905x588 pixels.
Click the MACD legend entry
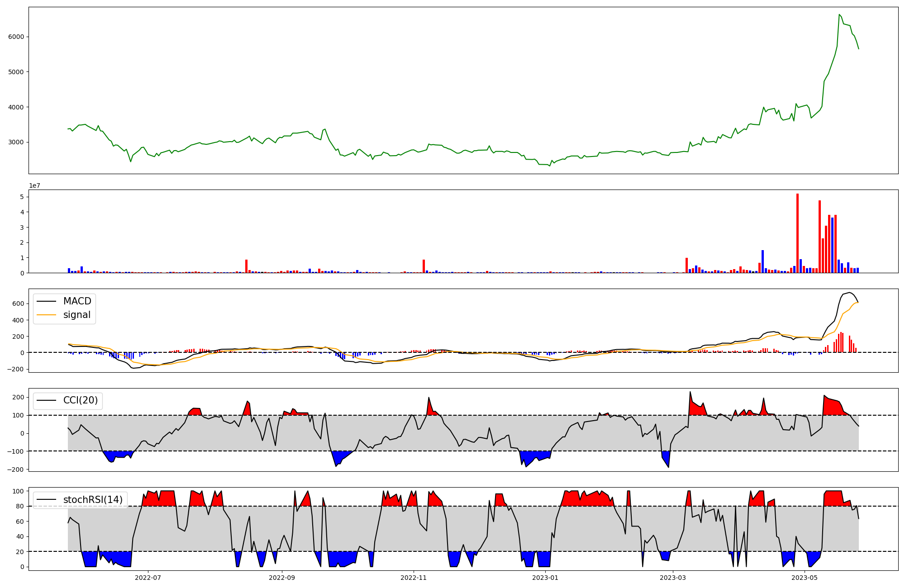point(77,301)
